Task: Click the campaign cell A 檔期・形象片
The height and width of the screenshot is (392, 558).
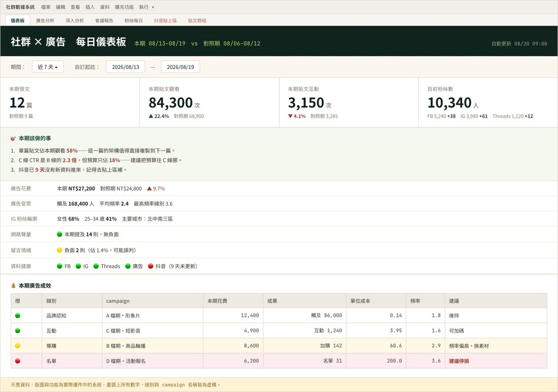Action: (152, 315)
